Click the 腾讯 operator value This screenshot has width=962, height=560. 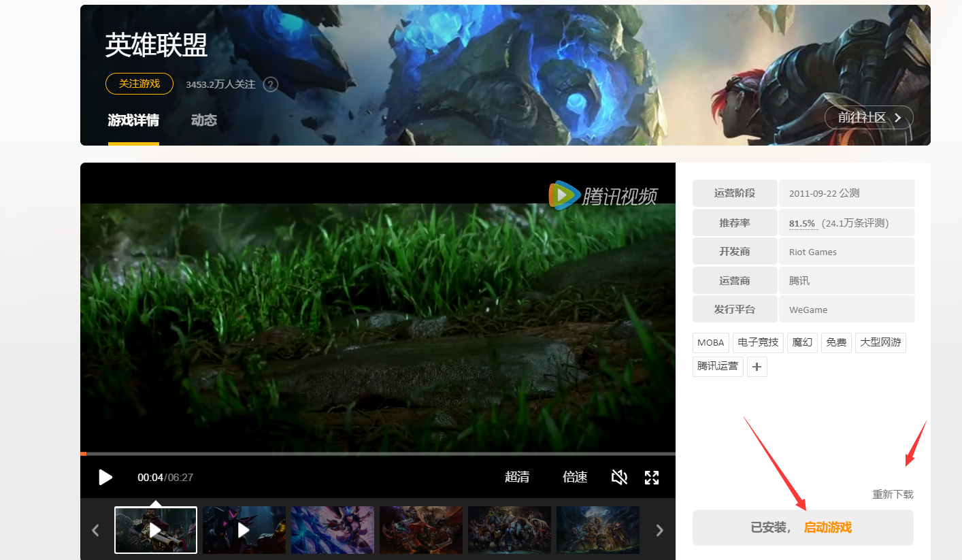click(799, 280)
